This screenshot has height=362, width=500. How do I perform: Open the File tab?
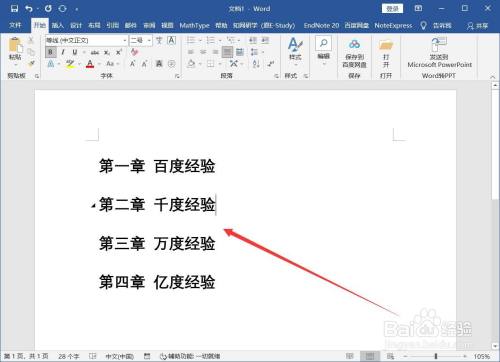coord(15,25)
